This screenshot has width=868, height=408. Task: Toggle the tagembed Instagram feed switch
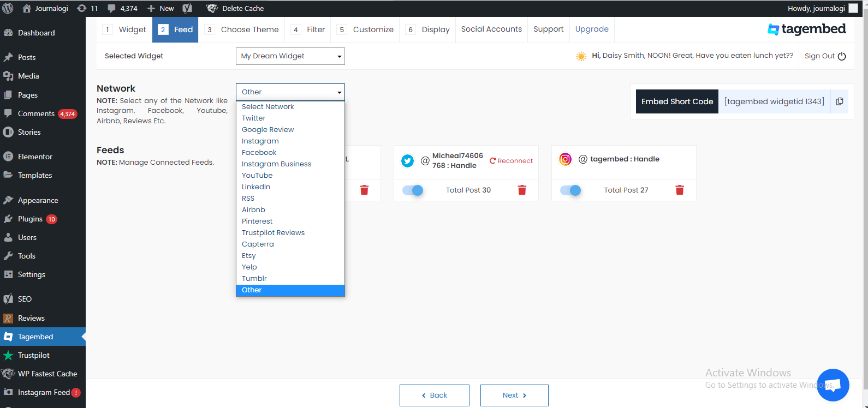570,190
